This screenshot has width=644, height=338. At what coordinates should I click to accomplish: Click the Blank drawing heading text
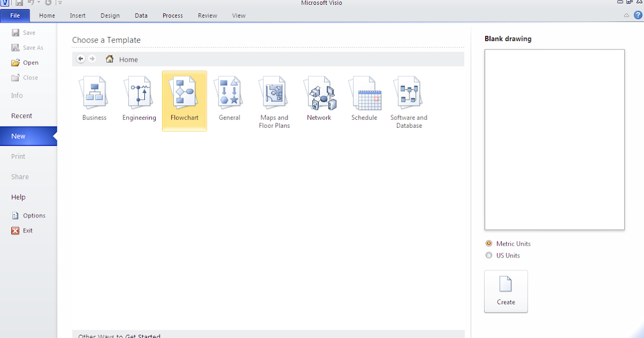tap(508, 39)
